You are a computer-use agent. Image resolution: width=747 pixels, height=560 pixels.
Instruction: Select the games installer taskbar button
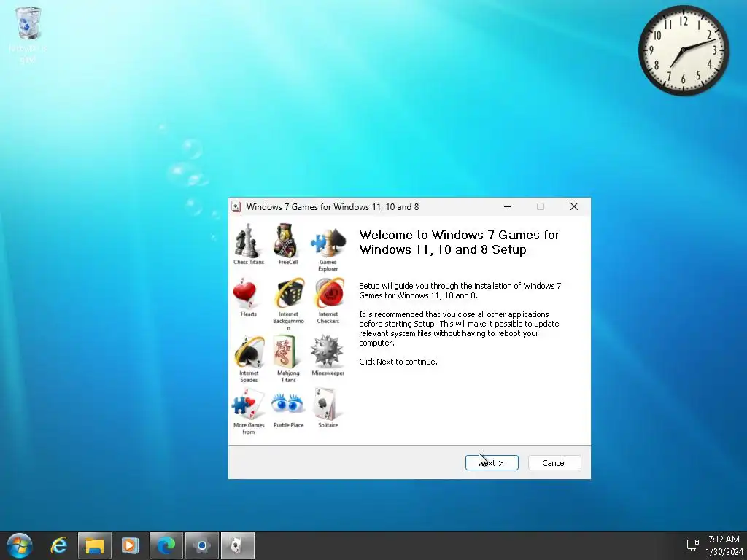(x=237, y=545)
